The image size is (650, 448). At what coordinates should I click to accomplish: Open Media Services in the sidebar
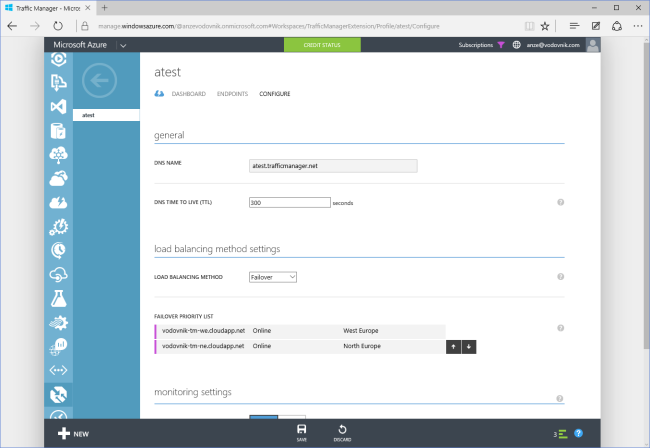(x=58, y=59)
